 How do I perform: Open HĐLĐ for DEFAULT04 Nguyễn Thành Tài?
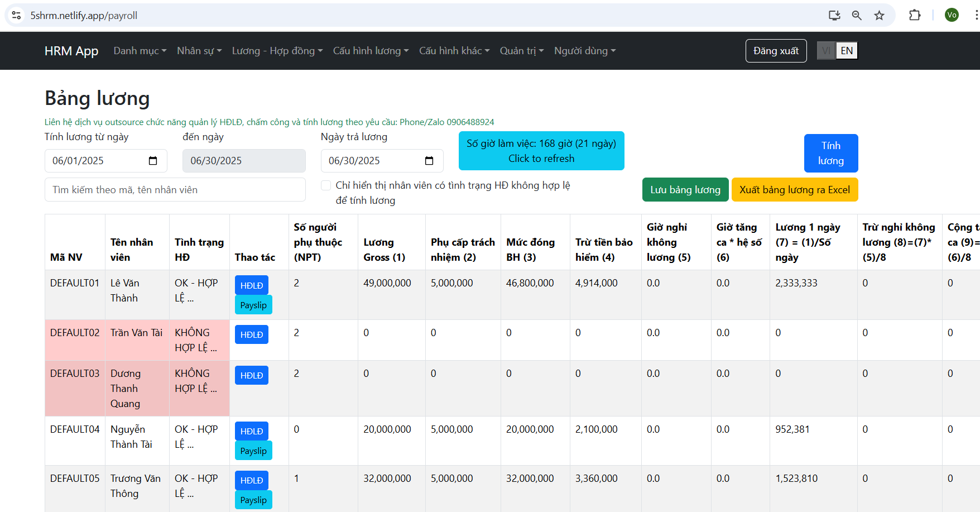[252, 431]
